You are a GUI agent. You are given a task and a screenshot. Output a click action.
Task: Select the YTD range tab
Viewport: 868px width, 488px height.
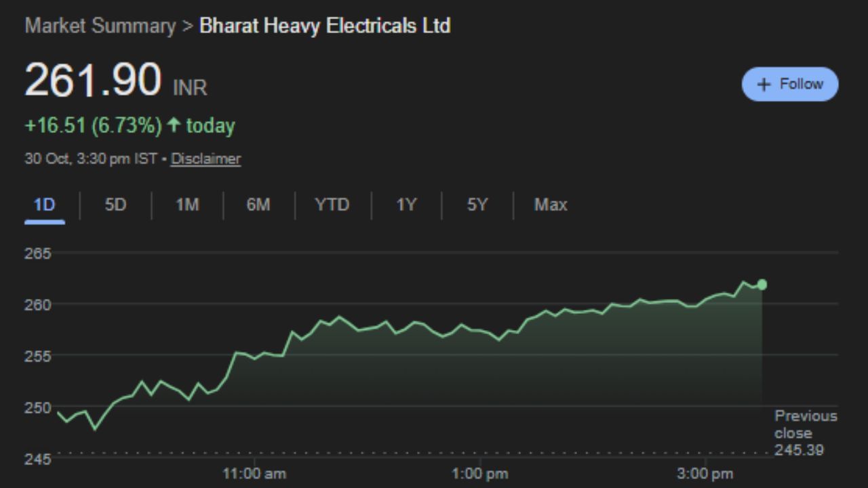click(332, 205)
